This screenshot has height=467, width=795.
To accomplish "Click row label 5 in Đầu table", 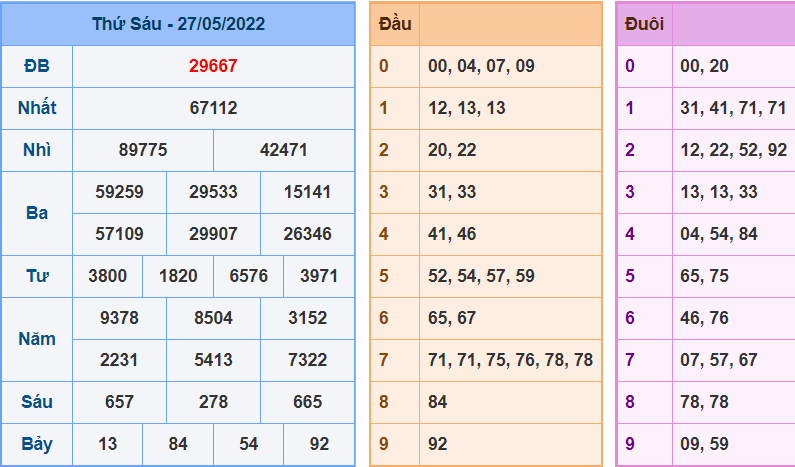I will click(x=384, y=276).
